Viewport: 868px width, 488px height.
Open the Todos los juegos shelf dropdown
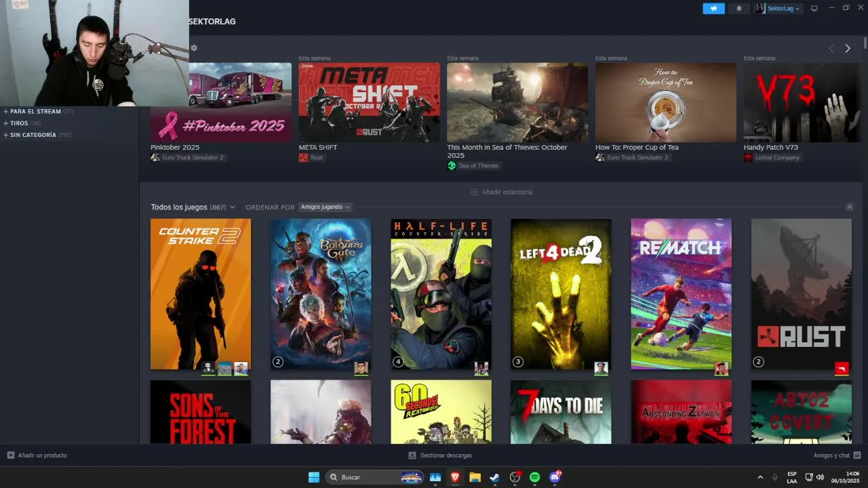point(193,207)
